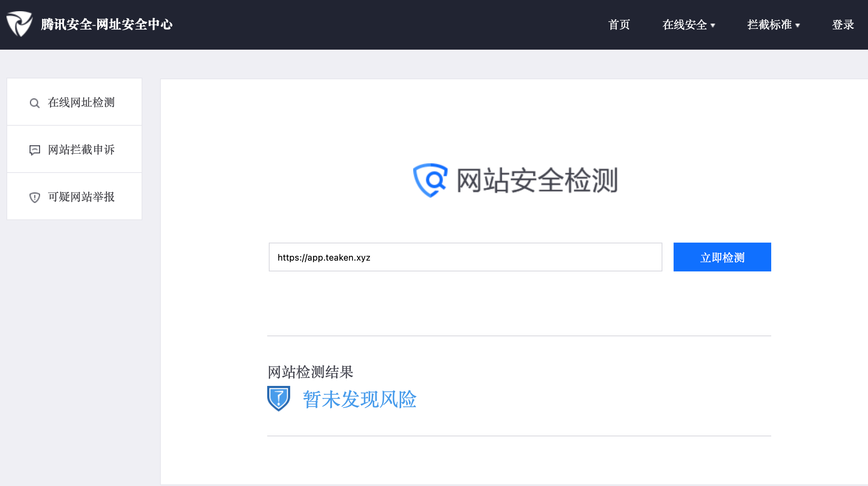Select 可疑网站举报 in sidebar
The width and height of the screenshot is (868, 486).
pyautogui.click(x=81, y=197)
